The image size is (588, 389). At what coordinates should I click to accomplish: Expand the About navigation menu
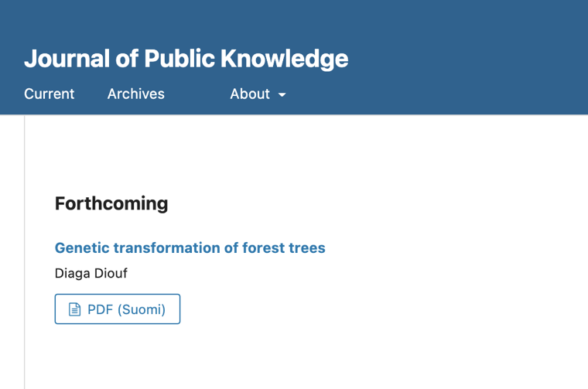[x=258, y=94]
